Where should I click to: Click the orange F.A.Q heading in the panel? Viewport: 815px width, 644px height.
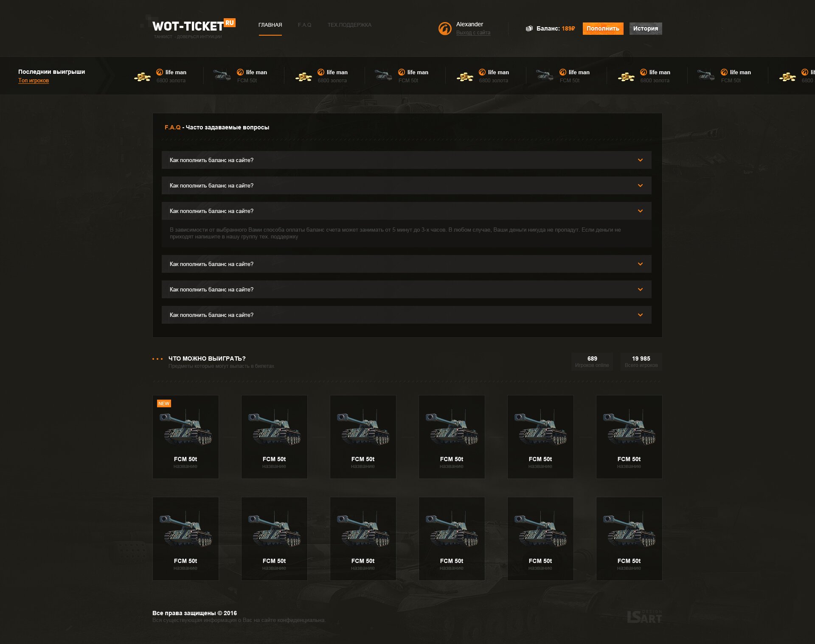click(x=173, y=127)
